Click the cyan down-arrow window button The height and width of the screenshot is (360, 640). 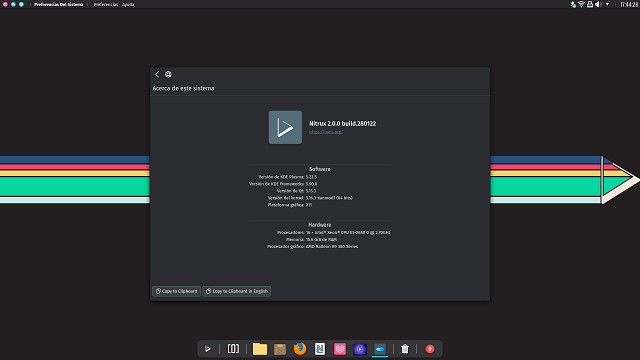point(21,4)
